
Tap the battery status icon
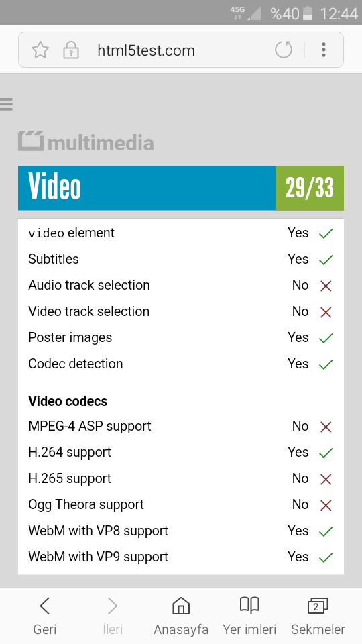pos(308,14)
